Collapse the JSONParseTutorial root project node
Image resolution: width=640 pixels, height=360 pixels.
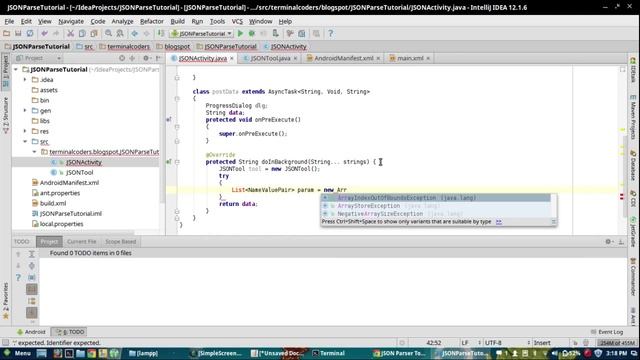(16, 69)
